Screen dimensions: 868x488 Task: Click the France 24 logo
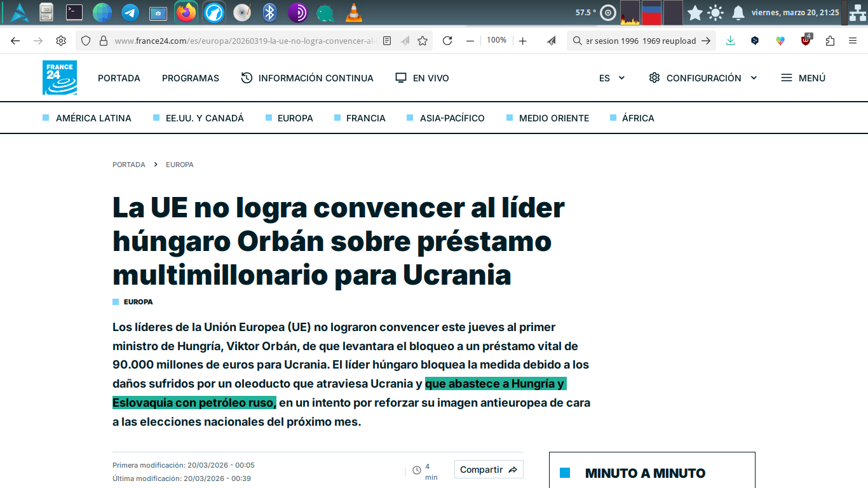pyautogui.click(x=60, y=78)
